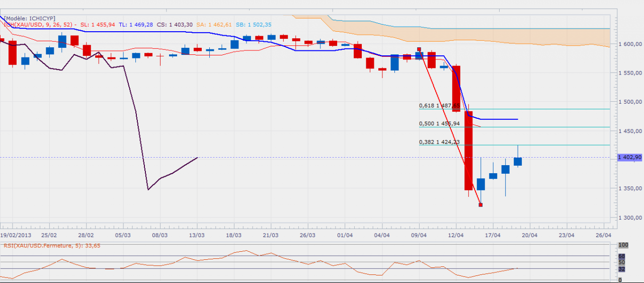Click the red trendline handle at 09/04 high
This screenshot has width=644, height=283.
click(419, 49)
